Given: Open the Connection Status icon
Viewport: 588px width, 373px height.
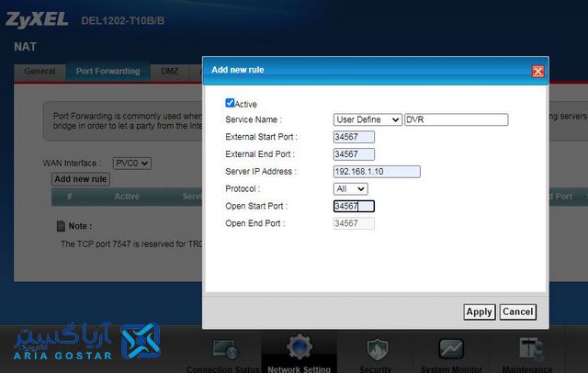Looking at the screenshot, I should (224, 349).
